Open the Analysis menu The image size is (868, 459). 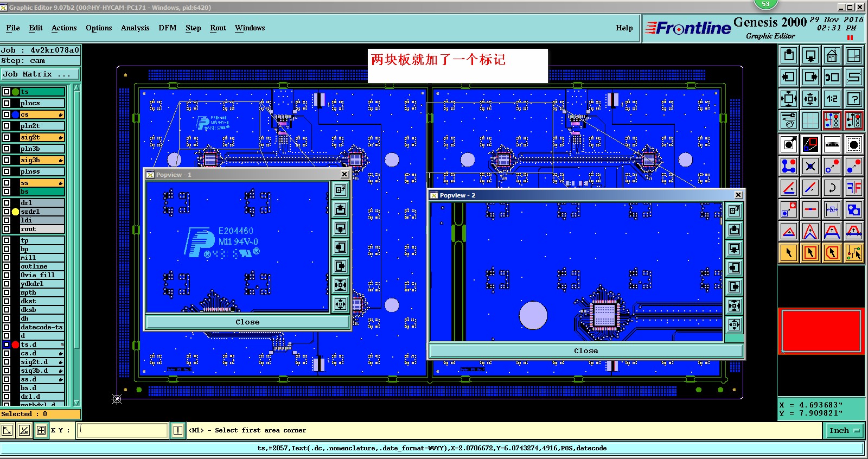[135, 28]
